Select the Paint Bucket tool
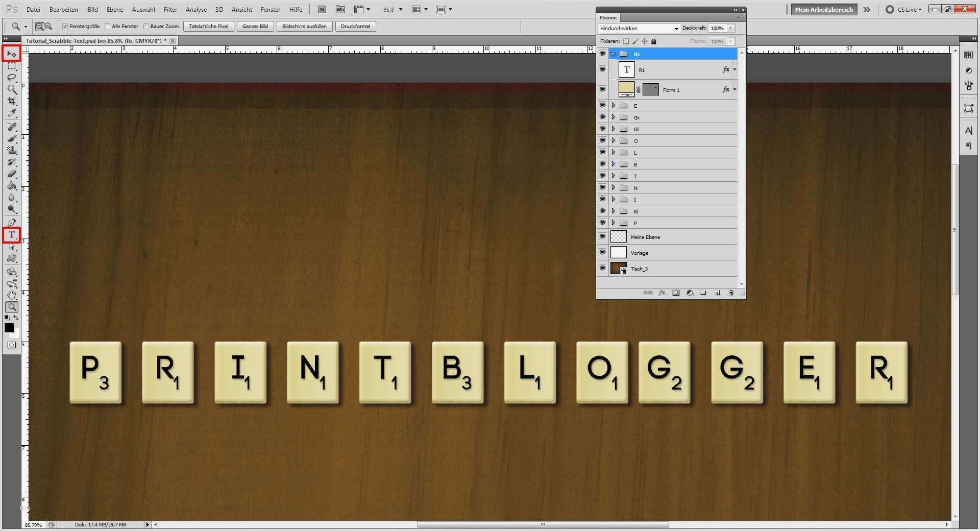Screen dimensions: 980x531 point(12,185)
